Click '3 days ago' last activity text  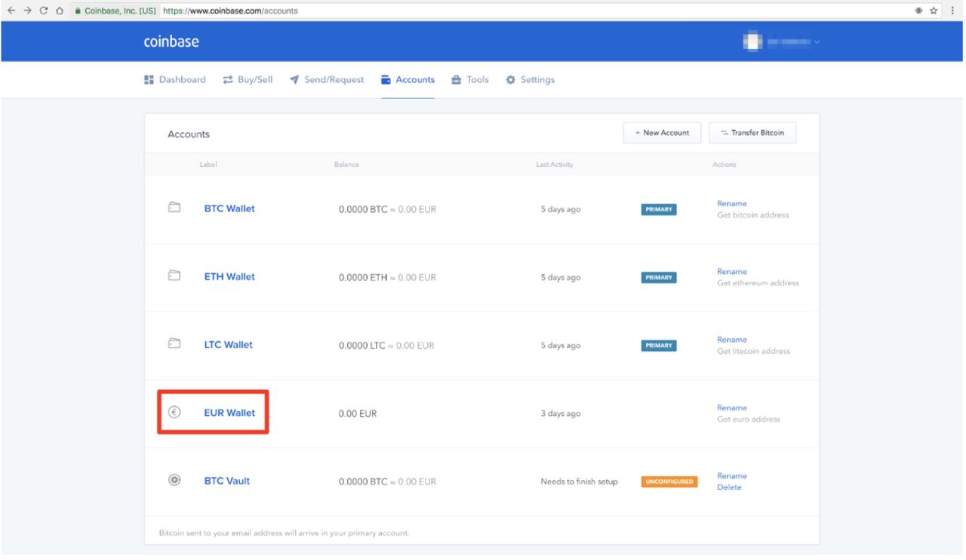561,414
